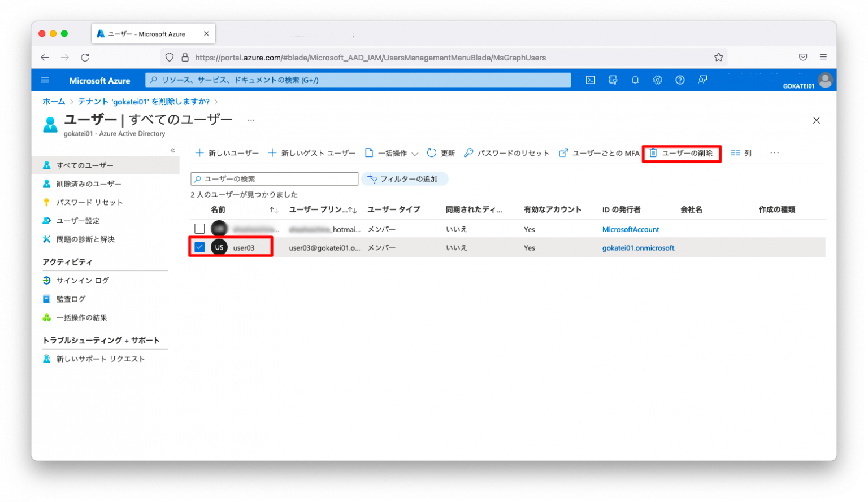Uncheck the user03 row checkbox
The height and width of the screenshot is (502, 868).
coord(199,247)
